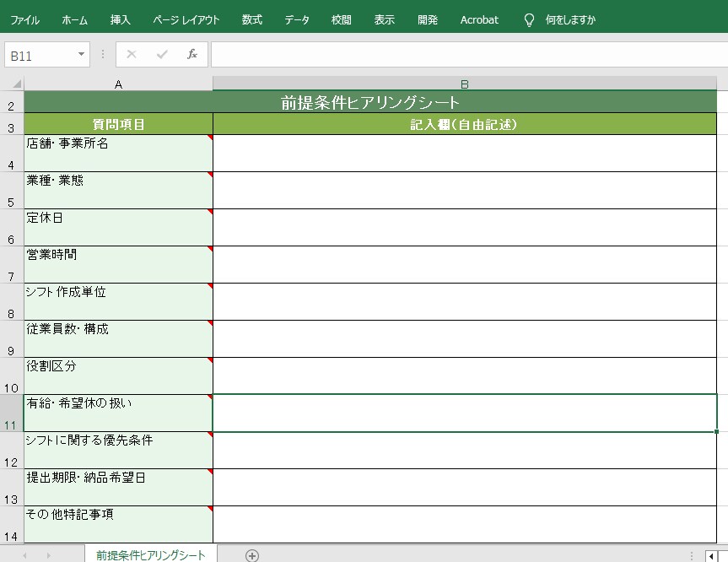
Task: Expand the Name Box dropdown arrow
Action: point(81,54)
